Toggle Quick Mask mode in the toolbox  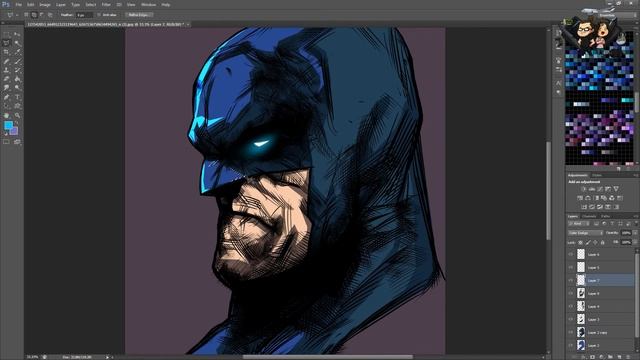click(x=6, y=142)
